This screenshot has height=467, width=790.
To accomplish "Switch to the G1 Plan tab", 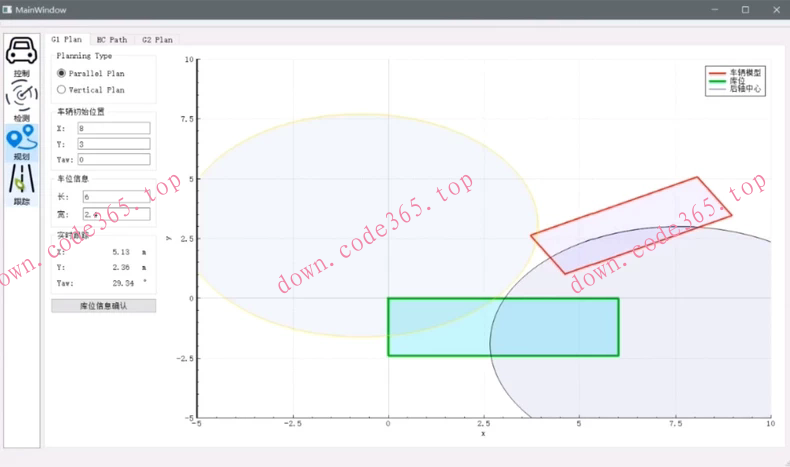I will point(67,39).
